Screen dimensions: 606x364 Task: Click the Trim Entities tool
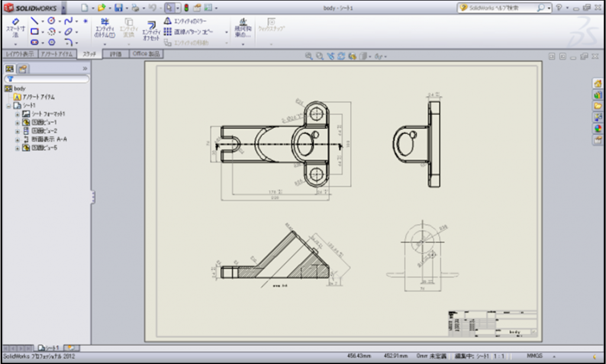coord(105,28)
